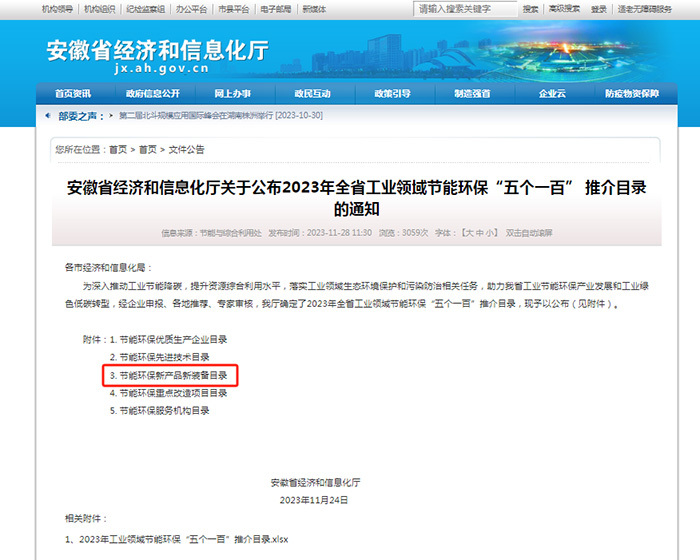Open the 纪检监察组 top link
The width and height of the screenshot is (700, 560).
(146, 9)
